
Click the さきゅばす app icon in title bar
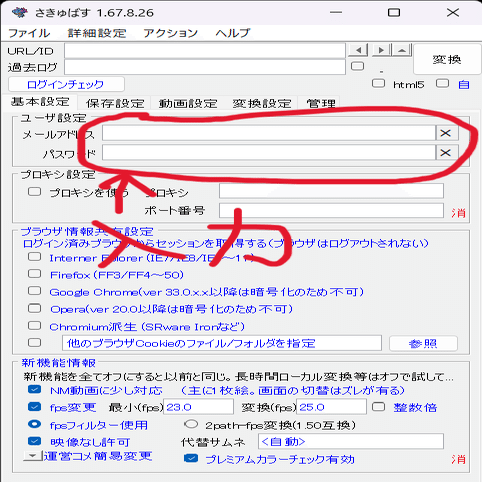tap(20, 13)
